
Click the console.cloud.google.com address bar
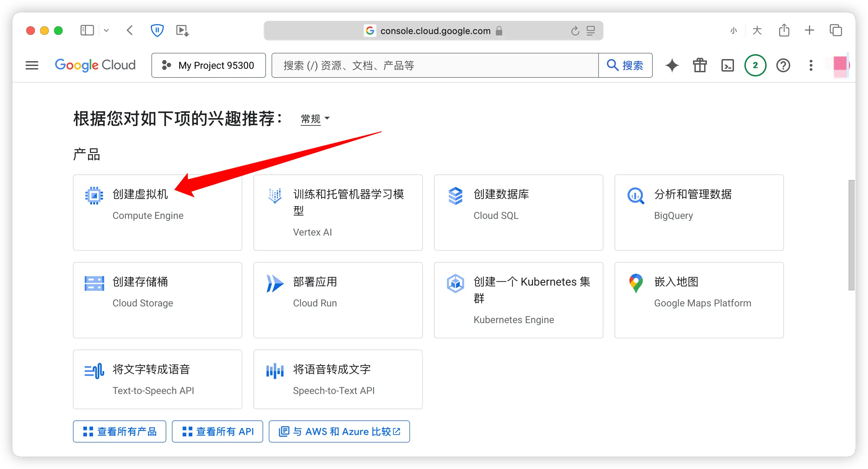433,31
